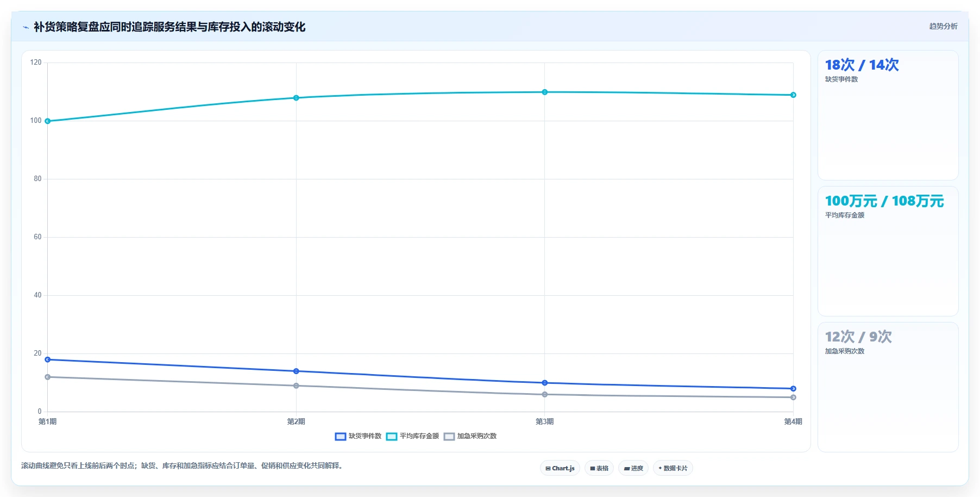This screenshot has height=497, width=980.
Task: Select 加急采购次数 point at 第3期
Action: (545, 394)
